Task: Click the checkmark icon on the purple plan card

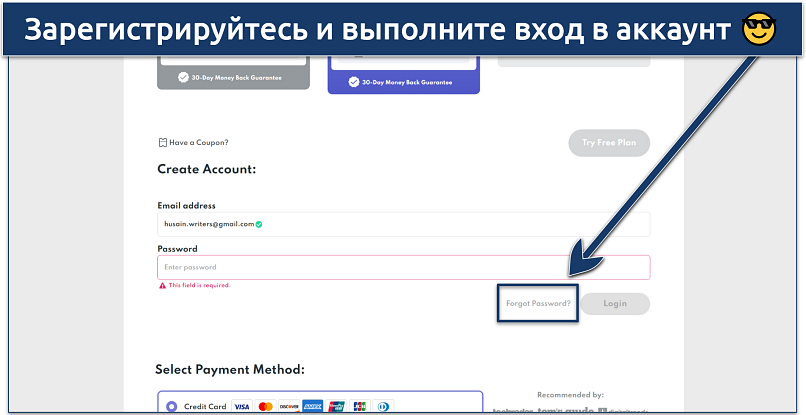Action: (x=354, y=82)
